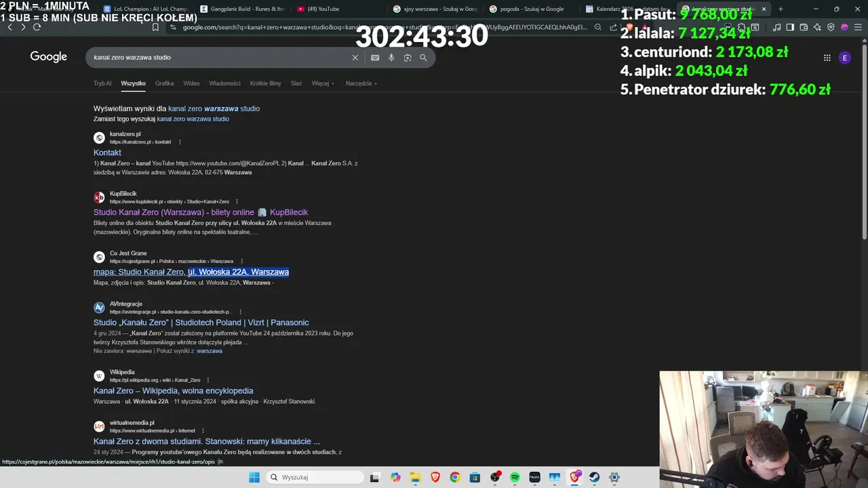The height and width of the screenshot is (488, 868).
Task: Open the extensions puzzle icon in toolbar
Action: [x=741, y=27]
